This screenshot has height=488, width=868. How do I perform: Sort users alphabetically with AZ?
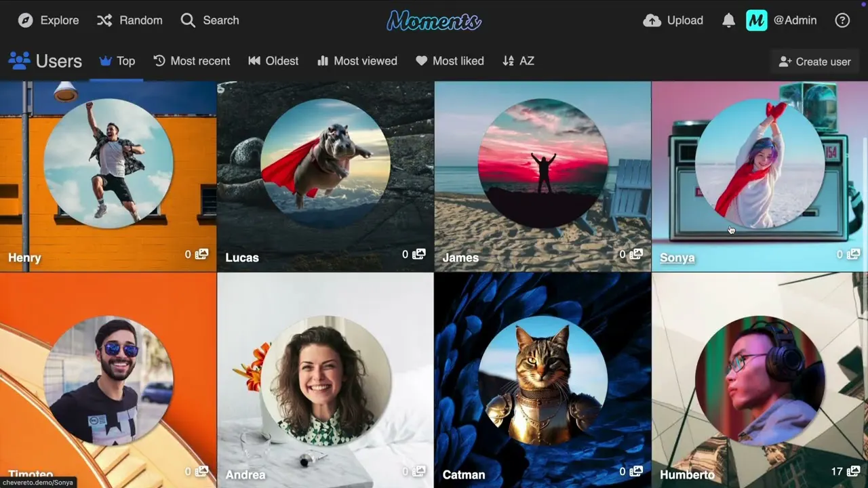tap(518, 61)
